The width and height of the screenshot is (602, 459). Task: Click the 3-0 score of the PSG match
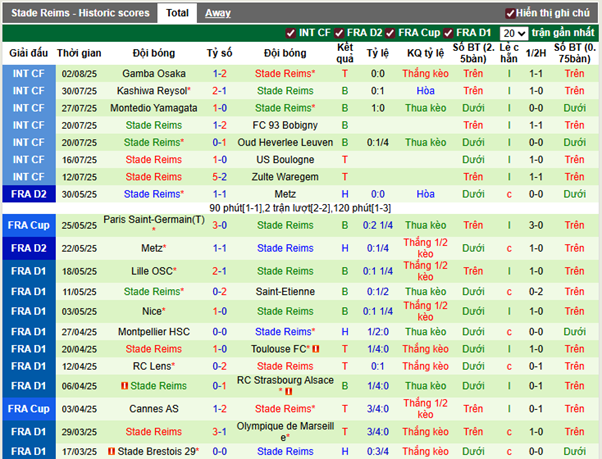point(219,225)
